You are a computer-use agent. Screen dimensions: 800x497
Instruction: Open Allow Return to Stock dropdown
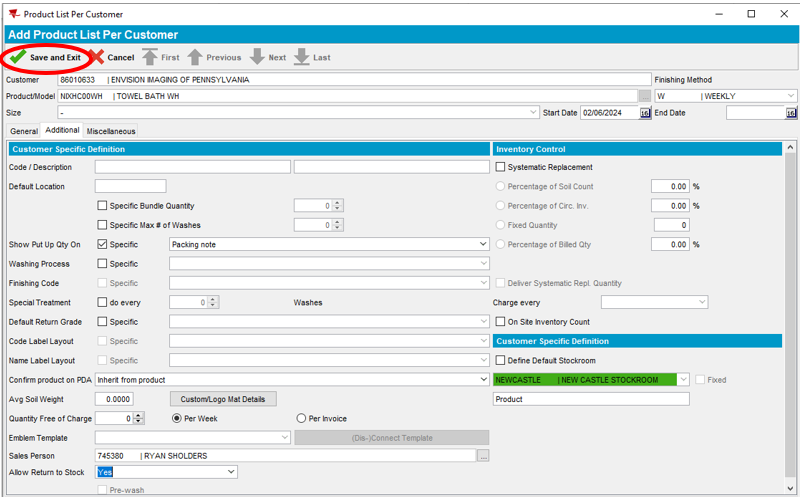[231, 472]
